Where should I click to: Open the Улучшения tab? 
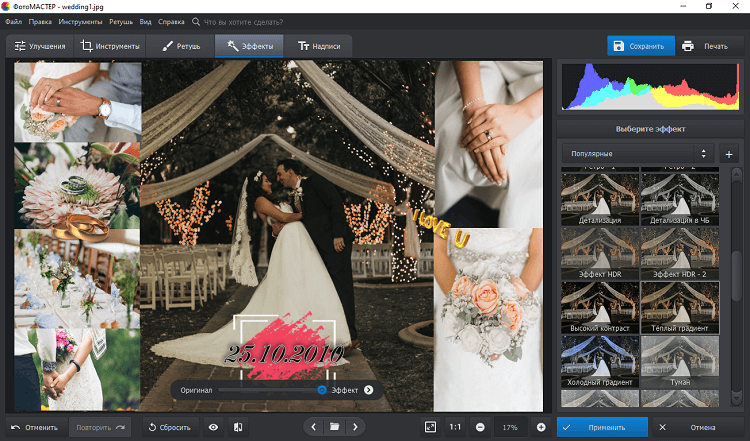click(40, 46)
